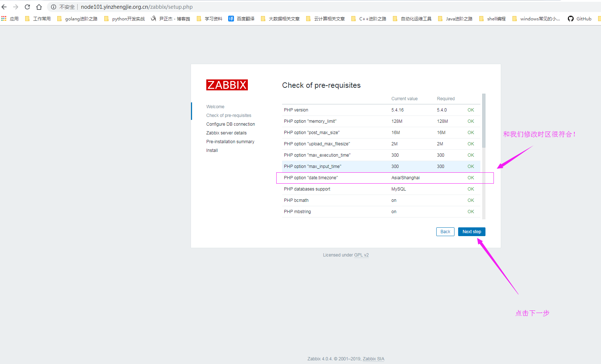
Task: Click the PHP databases support row
Action: 381,189
